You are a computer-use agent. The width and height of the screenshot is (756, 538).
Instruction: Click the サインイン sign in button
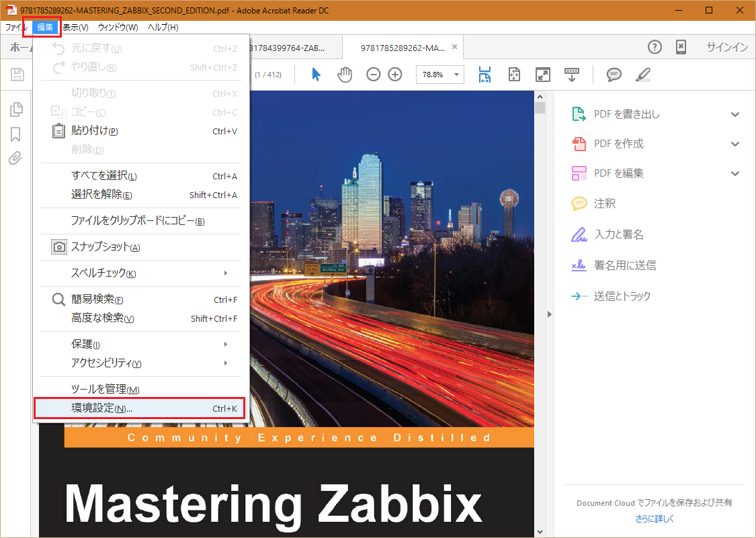point(727,47)
